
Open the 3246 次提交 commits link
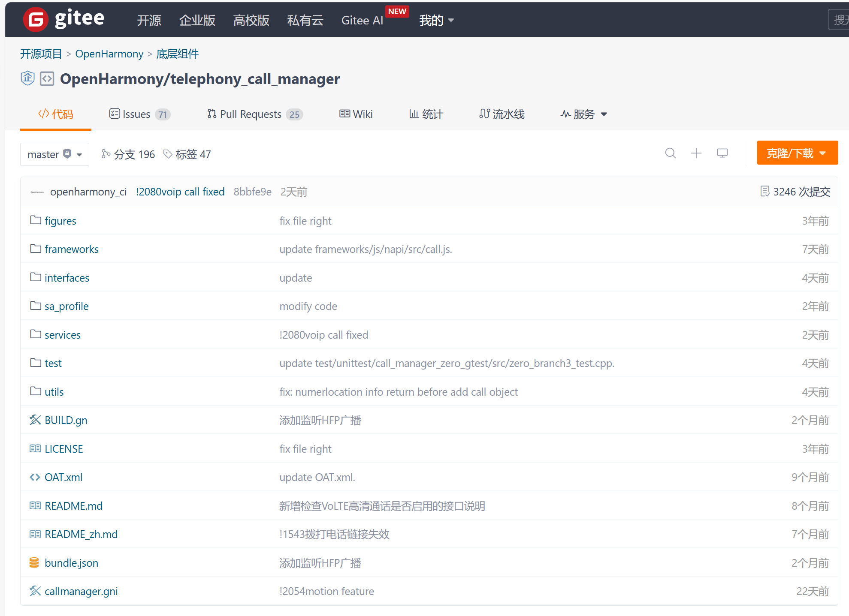click(x=795, y=191)
